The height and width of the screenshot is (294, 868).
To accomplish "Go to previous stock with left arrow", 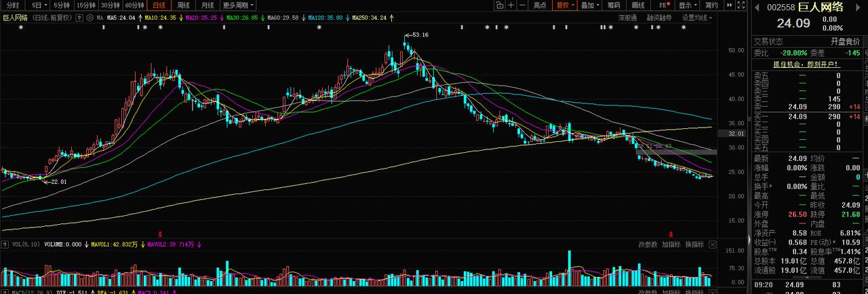I will (757, 7).
